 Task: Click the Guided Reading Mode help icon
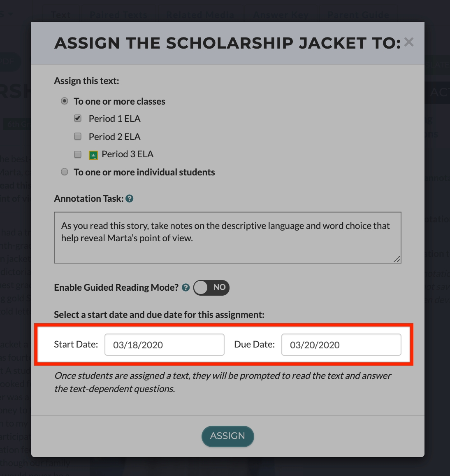click(186, 287)
